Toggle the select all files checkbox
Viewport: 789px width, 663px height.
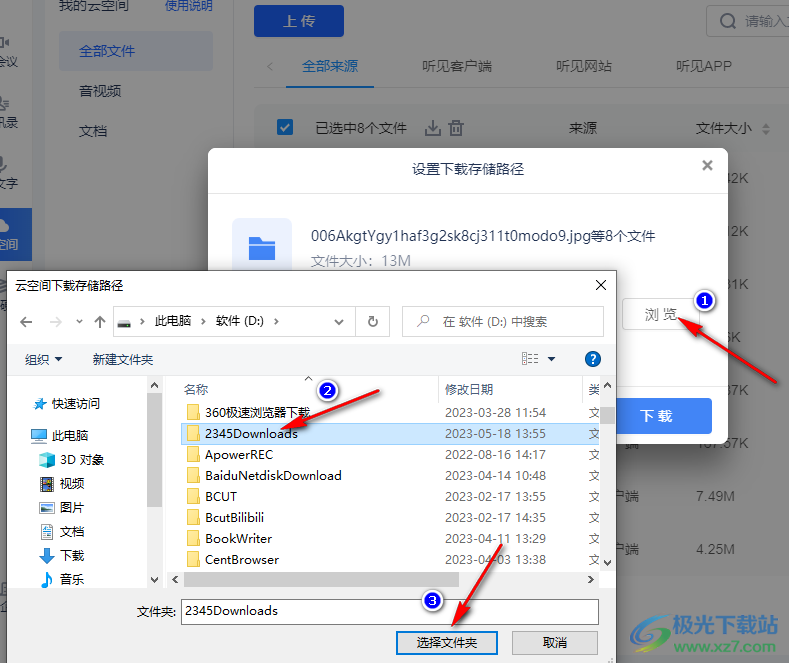(x=285, y=127)
